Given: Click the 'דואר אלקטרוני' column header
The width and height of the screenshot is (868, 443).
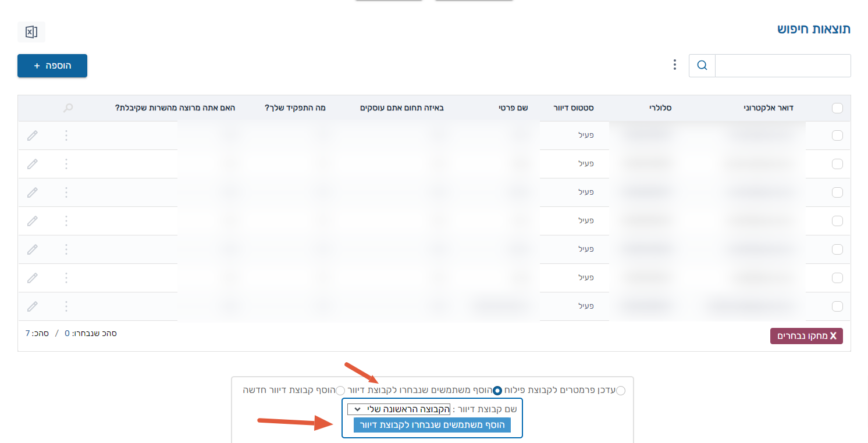Looking at the screenshot, I should (769, 108).
